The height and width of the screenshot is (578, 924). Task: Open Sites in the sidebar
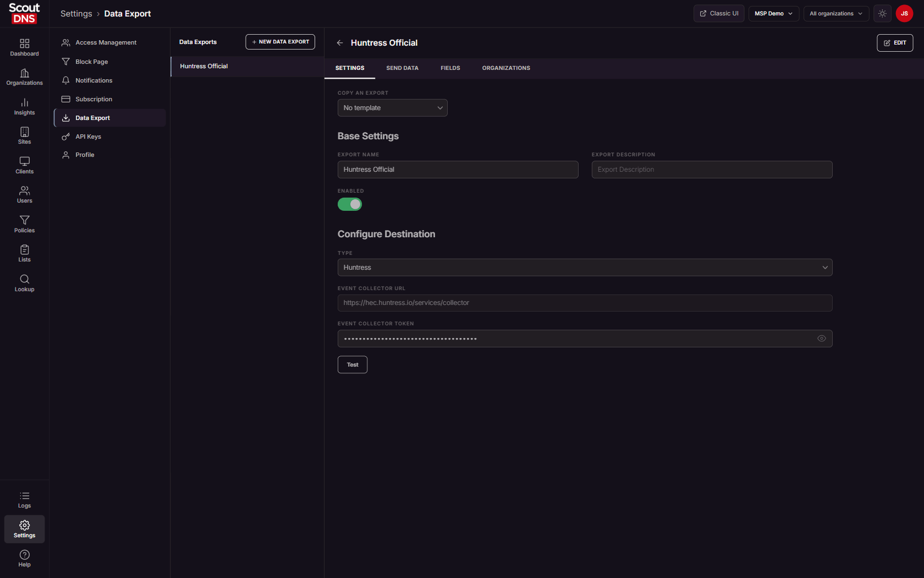click(24, 136)
